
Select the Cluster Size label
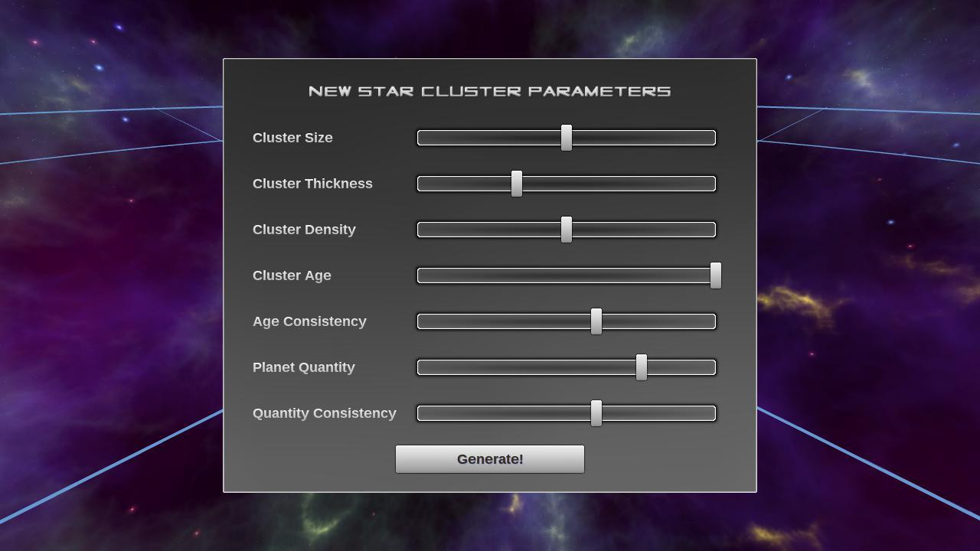[292, 138]
